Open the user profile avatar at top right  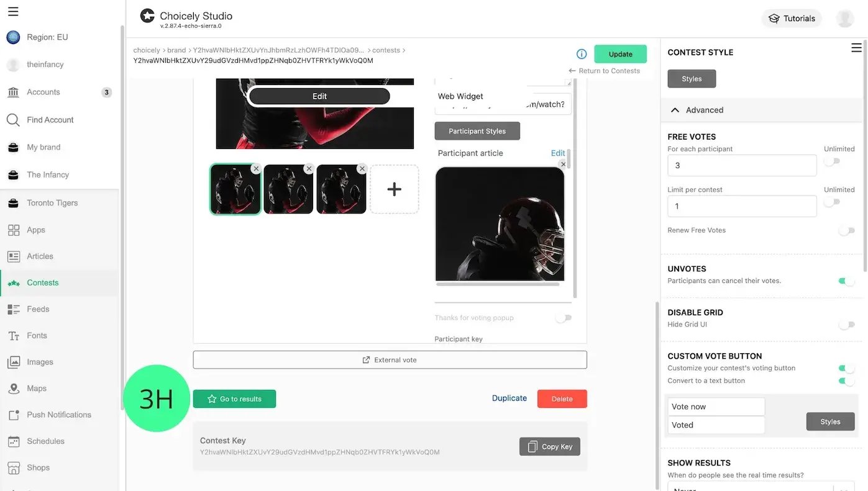(845, 19)
